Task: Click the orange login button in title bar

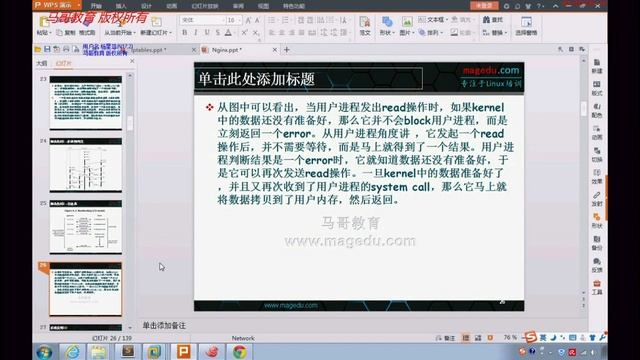Action: click(x=484, y=5)
